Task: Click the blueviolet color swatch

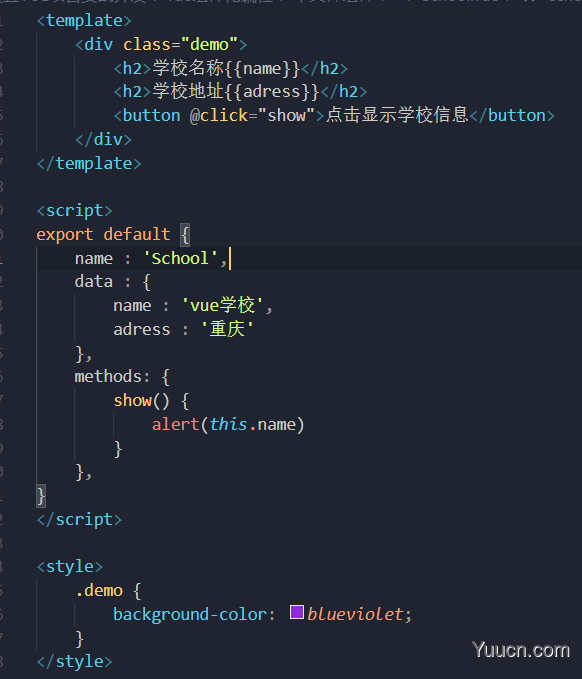Action: coord(297,612)
